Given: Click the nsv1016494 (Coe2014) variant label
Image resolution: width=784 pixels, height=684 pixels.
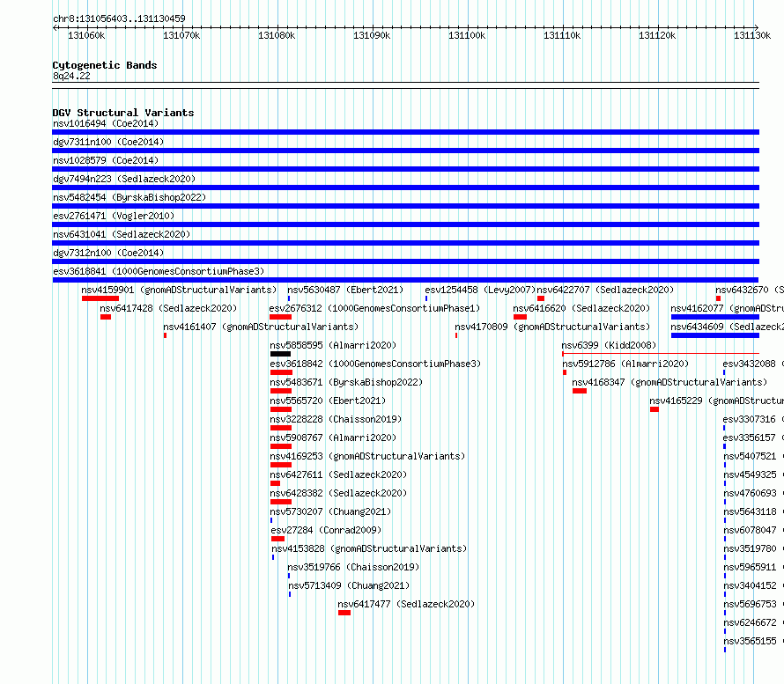Looking at the screenshot, I should pyautogui.click(x=106, y=123).
